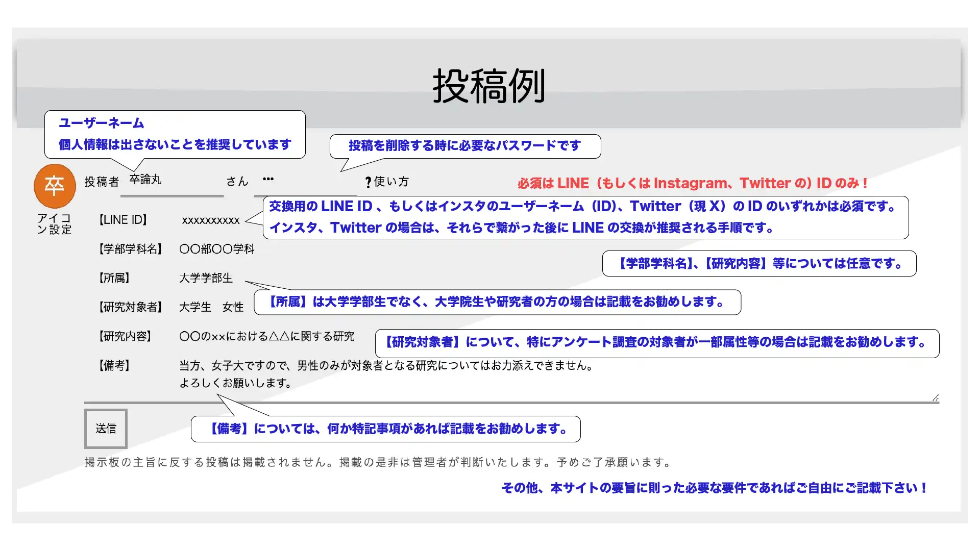The height and width of the screenshot is (551, 980).
Task: Click the 掲示板の主旨に反する投稿 disclaimer text
Action: coord(378,462)
